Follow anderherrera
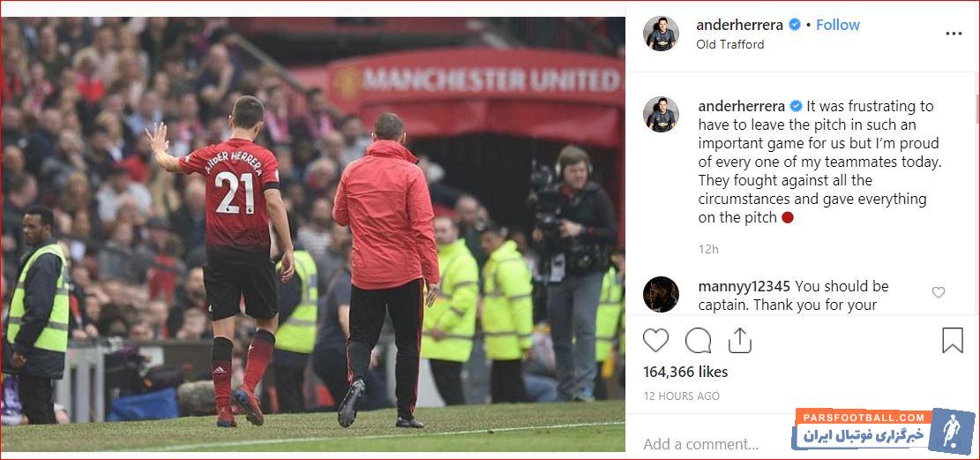The image size is (980, 460). pyautogui.click(x=837, y=25)
